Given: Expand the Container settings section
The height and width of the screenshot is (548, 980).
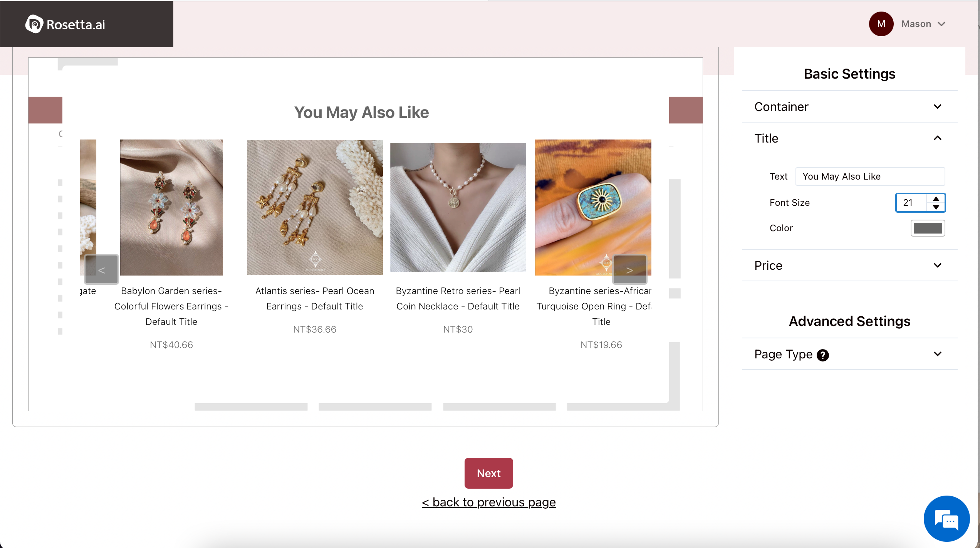Looking at the screenshot, I should 937,107.
